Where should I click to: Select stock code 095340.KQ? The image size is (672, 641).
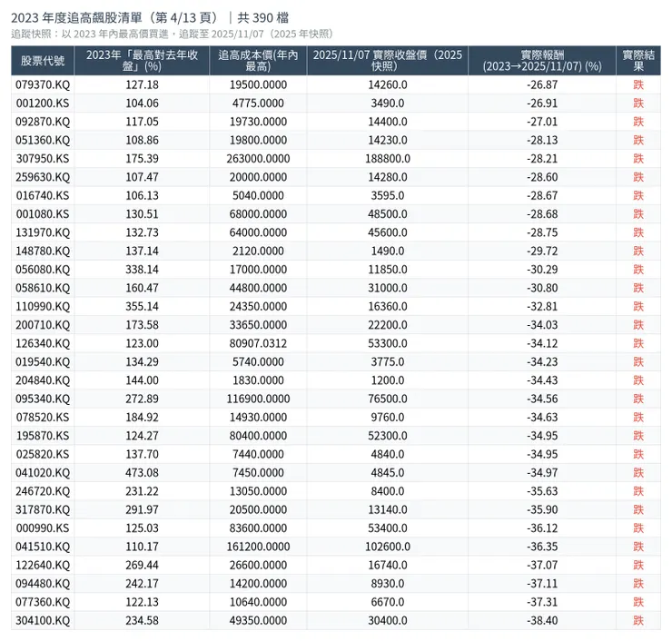tap(43, 399)
